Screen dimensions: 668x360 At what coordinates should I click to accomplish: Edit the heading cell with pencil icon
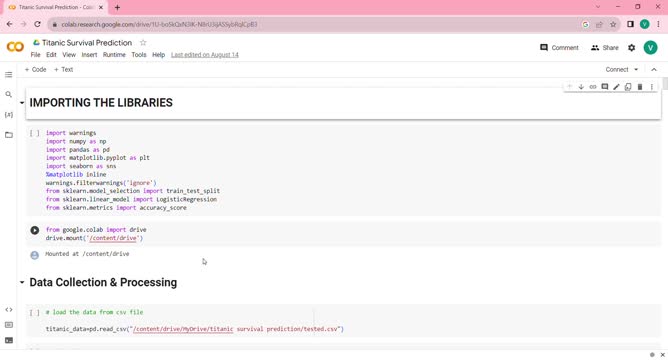(616, 87)
